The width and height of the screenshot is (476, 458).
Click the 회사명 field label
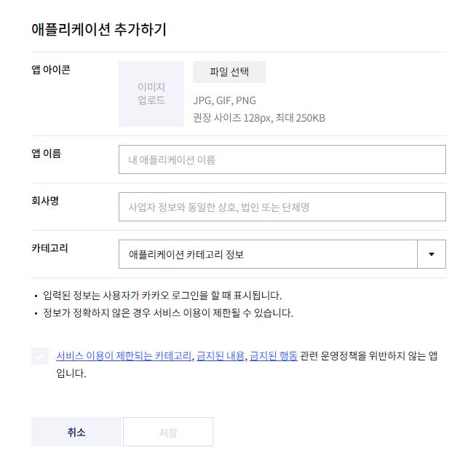point(45,201)
